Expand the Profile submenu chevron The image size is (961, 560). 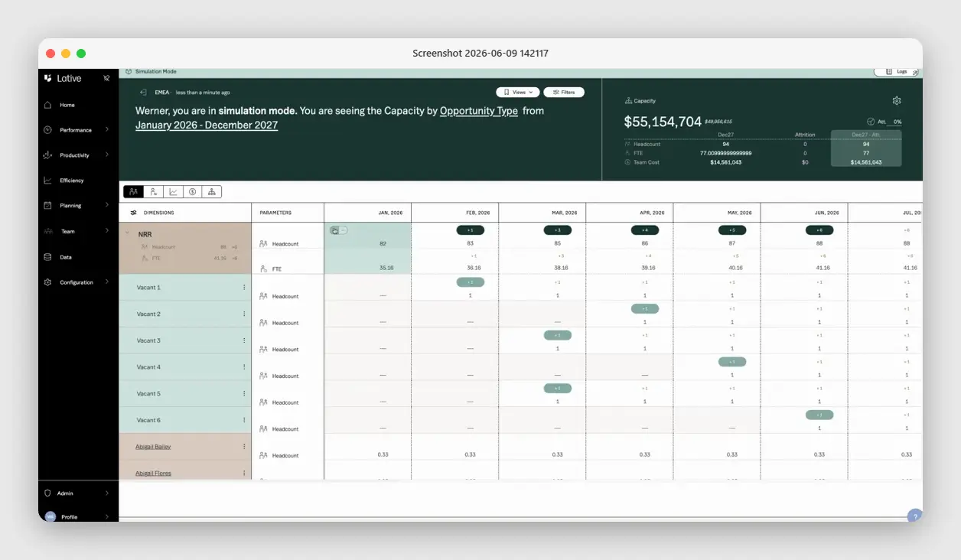point(107,516)
